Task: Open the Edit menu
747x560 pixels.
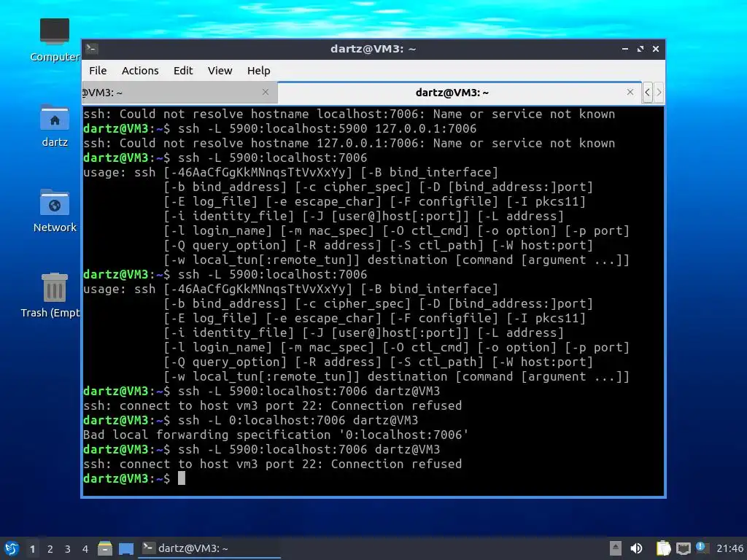Action: tap(183, 71)
